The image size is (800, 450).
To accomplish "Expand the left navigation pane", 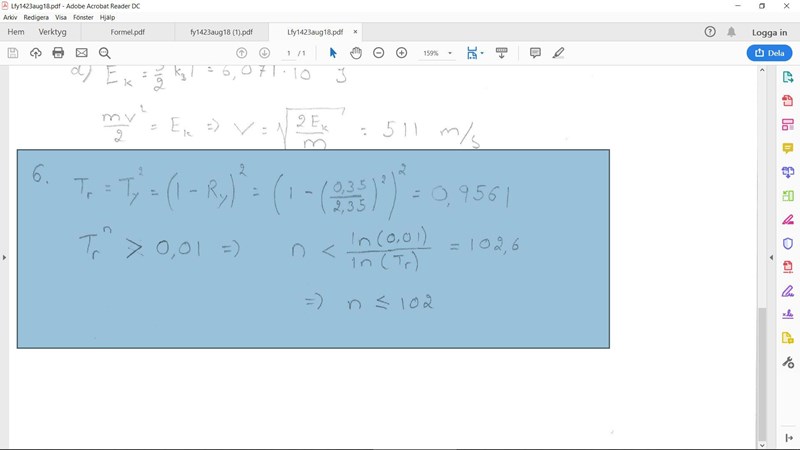I will point(4,257).
